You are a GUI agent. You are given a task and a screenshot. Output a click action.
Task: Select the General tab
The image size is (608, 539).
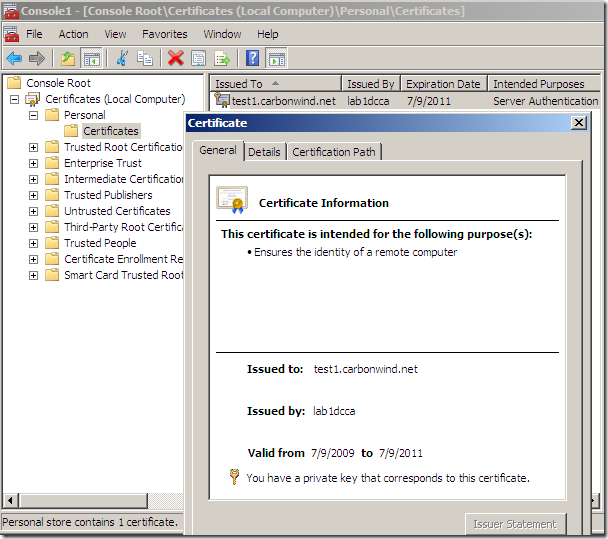pyautogui.click(x=218, y=150)
